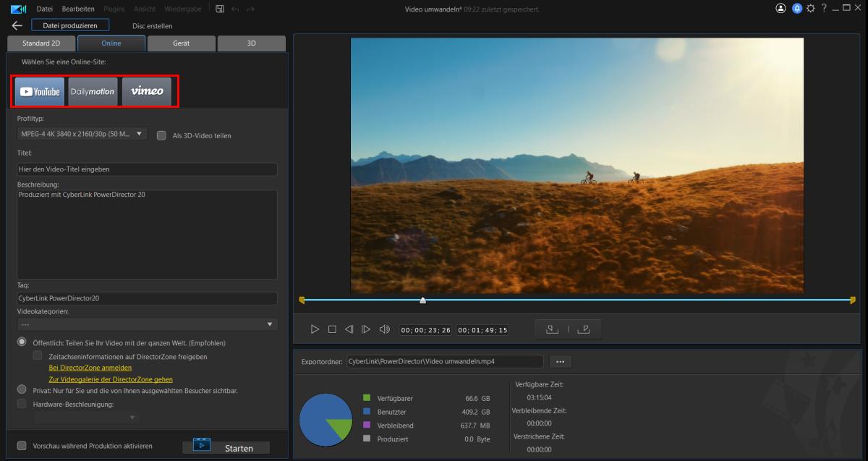
Task: Click the back arrow icon
Action: (17, 25)
